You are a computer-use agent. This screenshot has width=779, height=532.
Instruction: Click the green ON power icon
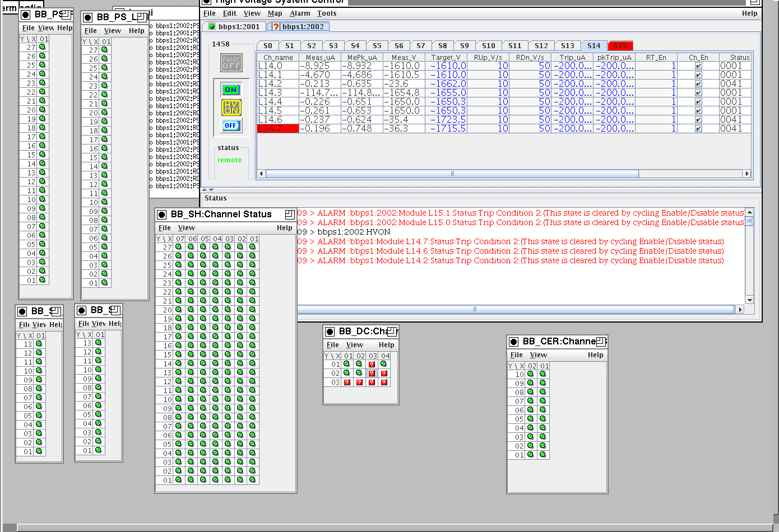[231, 90]
